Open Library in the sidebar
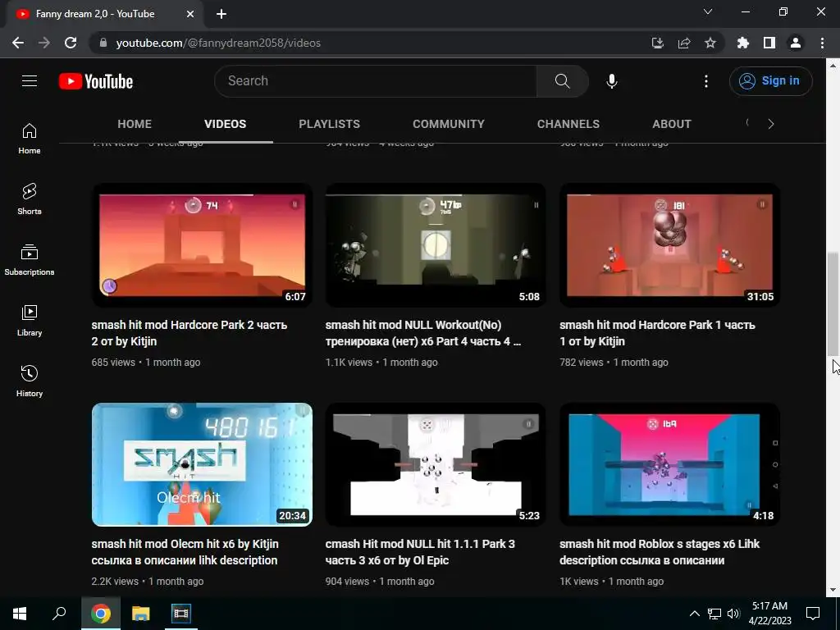The height and width of the screenshot is (630, 840). coord(30,321)
